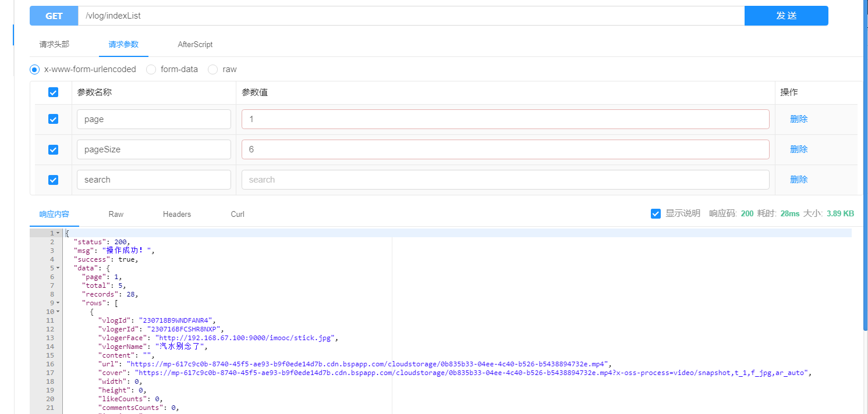
Task: Click the response code value 200
Action: tap(747, 213)
